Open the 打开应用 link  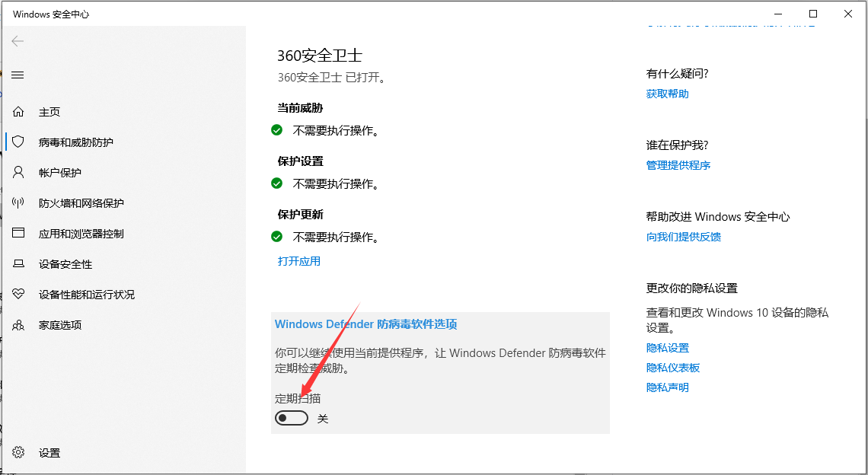coord(299,261)
